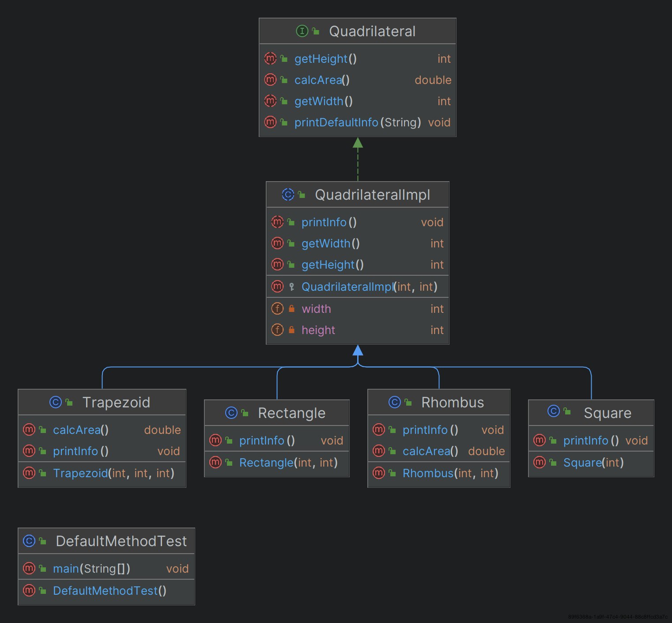Click the height field name
The width and height of the screenshot is (672, 623).
[x=318, y=330]
